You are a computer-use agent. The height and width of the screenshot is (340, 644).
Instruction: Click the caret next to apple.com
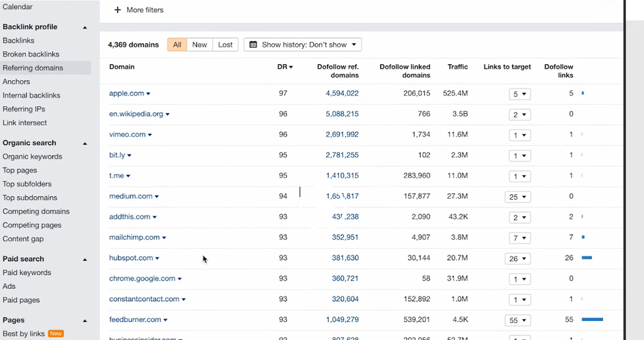[149, 94]
